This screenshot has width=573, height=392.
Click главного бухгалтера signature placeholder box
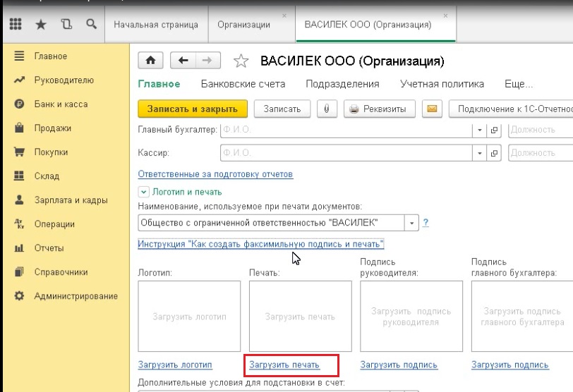(522, 316)
